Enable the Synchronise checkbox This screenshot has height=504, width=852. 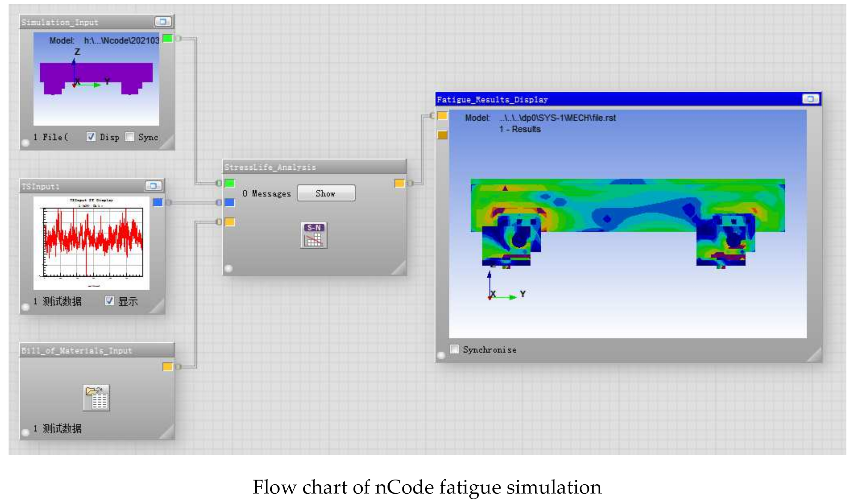pyautogui.click(x=454, y=349)
